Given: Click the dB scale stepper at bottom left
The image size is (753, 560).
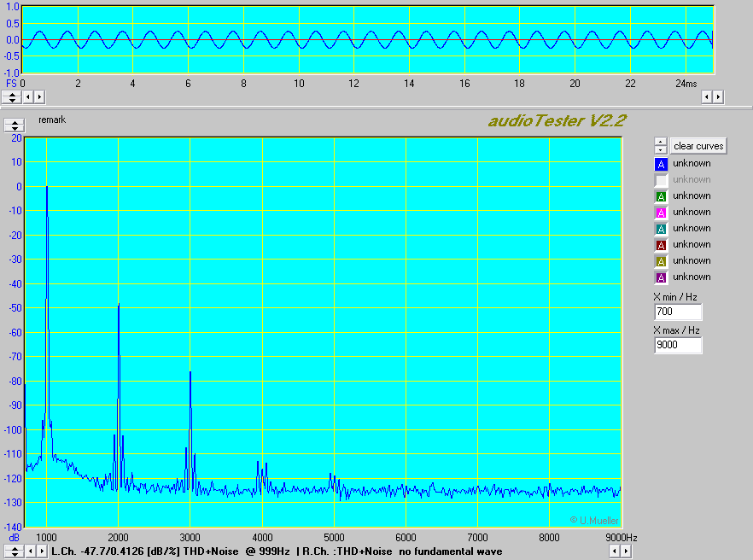Looking at the screenshot, I should (x=15, y=551).
